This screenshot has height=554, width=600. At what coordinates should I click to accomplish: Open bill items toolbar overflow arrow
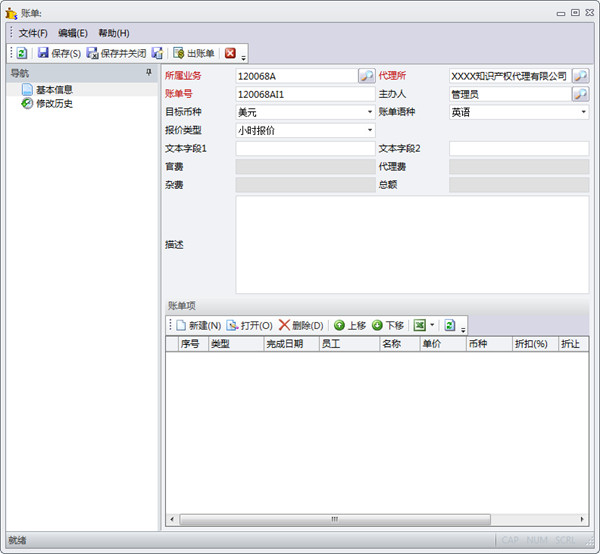pyautogui.click(x=463, y=330)
